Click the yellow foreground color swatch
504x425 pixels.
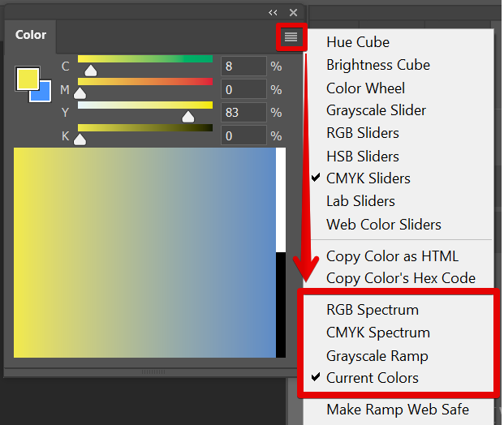pos(25,78)
